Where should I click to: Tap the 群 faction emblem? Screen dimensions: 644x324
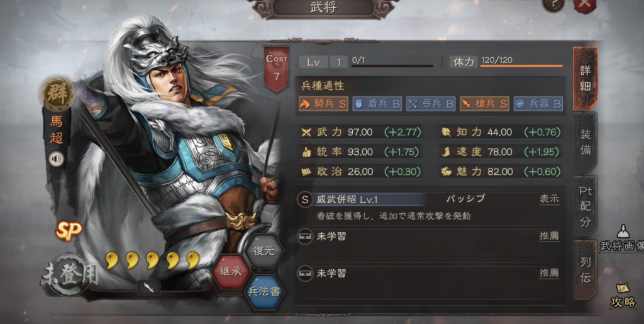click(x=58, y=94)
